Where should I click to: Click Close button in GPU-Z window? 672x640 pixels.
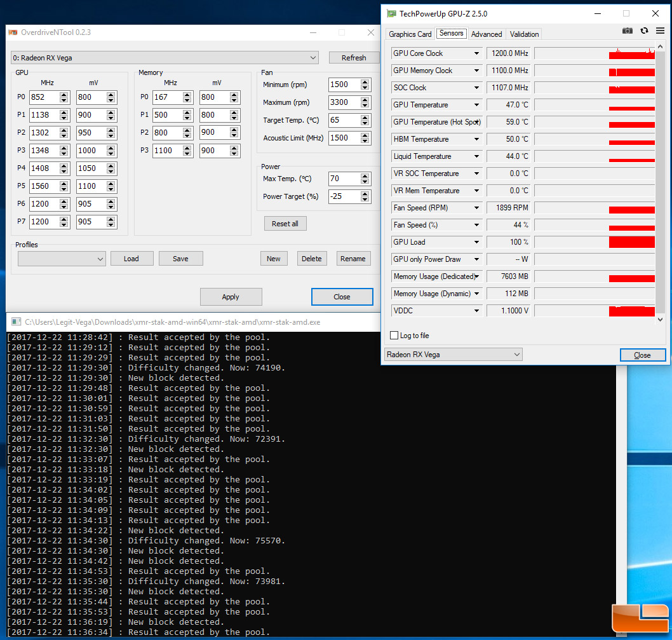pos(642,355)
